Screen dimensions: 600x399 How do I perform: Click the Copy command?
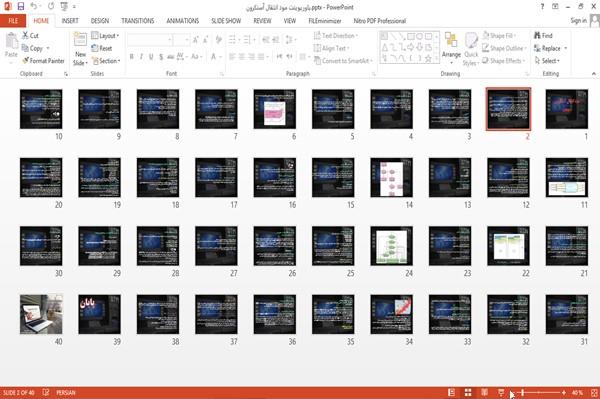[x=33, y=48]
